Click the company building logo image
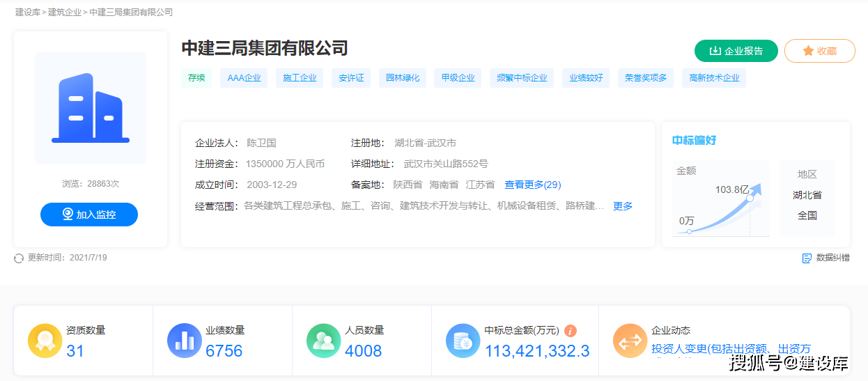Viewport: 868px width, 381px height. (91, 108)
